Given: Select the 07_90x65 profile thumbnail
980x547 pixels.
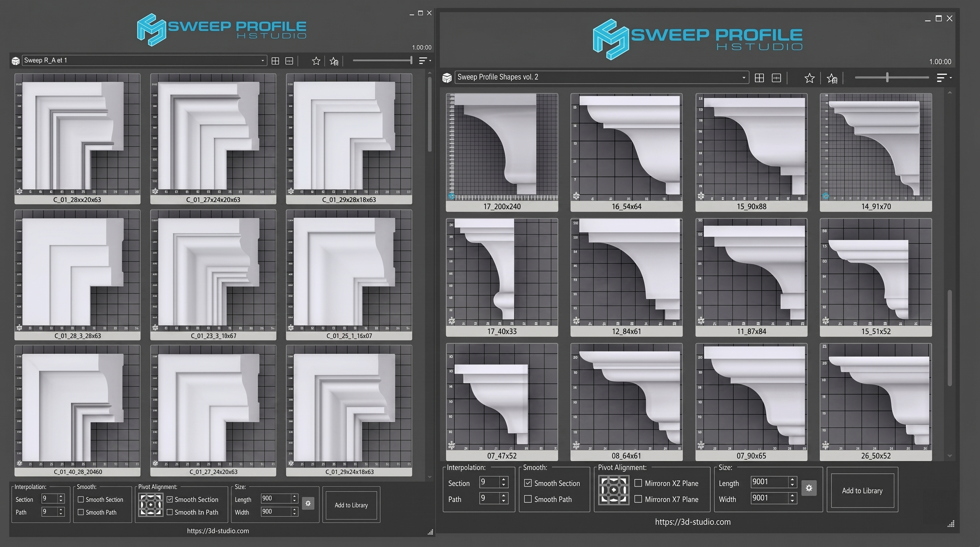Looking at the screenshot, I should (x=751, y=402).
